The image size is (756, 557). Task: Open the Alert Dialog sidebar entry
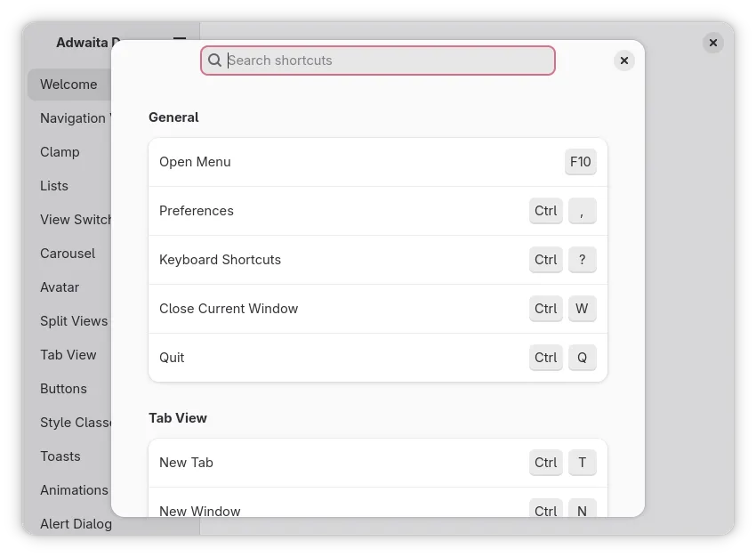coord(76,524)
